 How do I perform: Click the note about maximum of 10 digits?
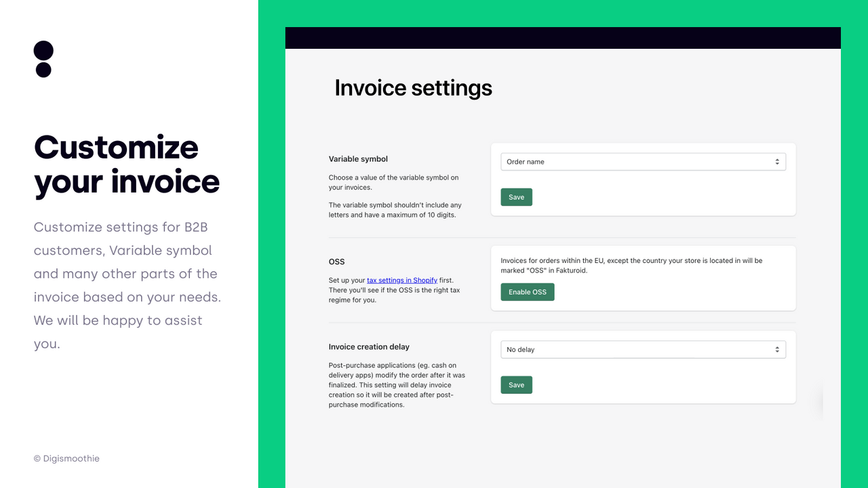coord(395,210)
